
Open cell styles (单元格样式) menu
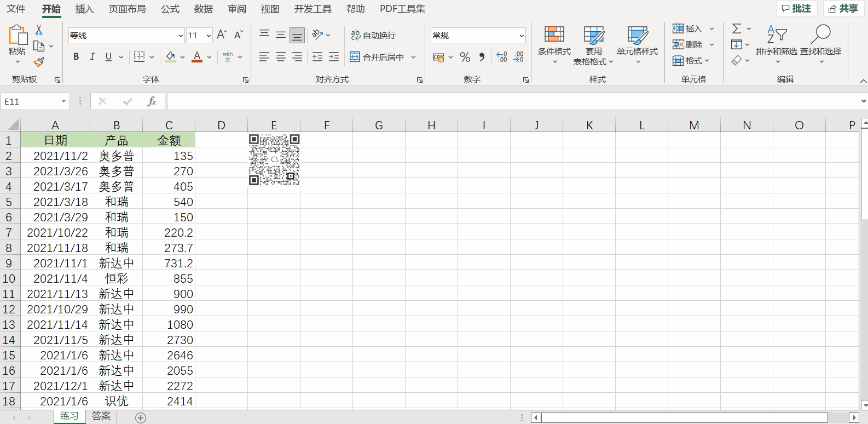pos(637,45)
